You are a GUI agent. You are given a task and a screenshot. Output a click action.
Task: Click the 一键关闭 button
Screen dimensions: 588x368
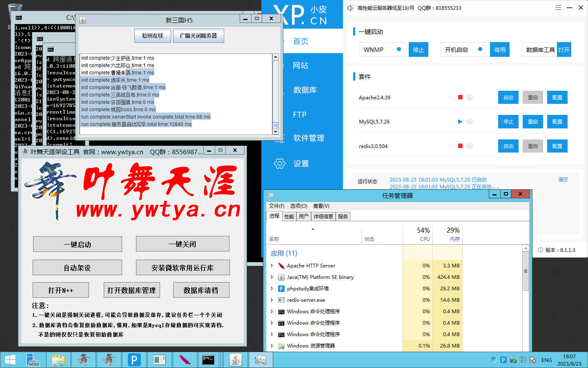click(183, 244)
